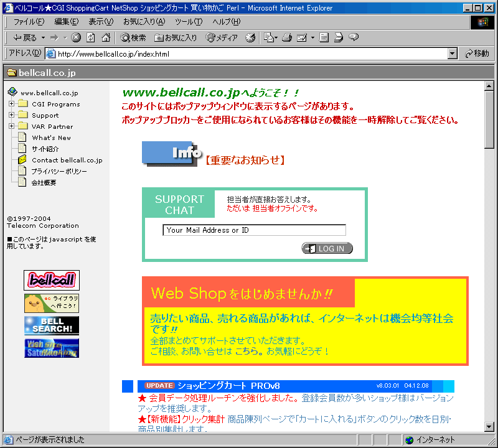This screenshot has height=448, width=498.
Task: Expand the Support tree node
Action: point(11,115)
